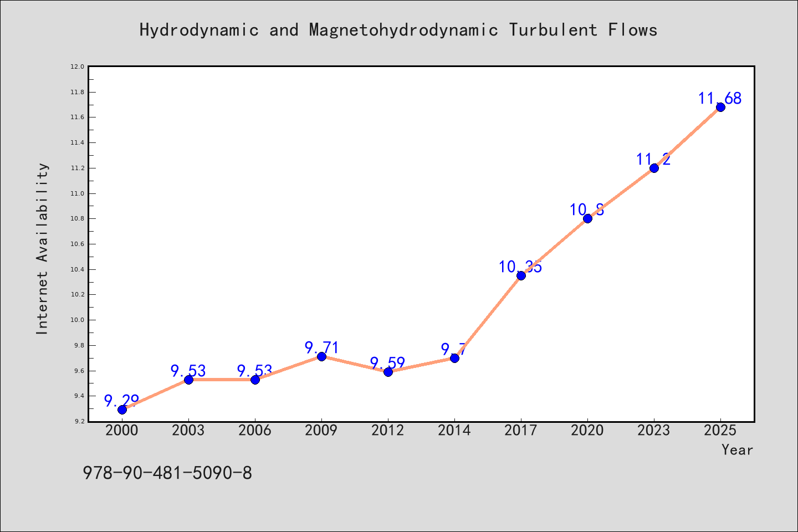This screenshot has height=532, width=798.
Task: Click the 11.0 y-axis tick label
Action: tap(77, 193)
